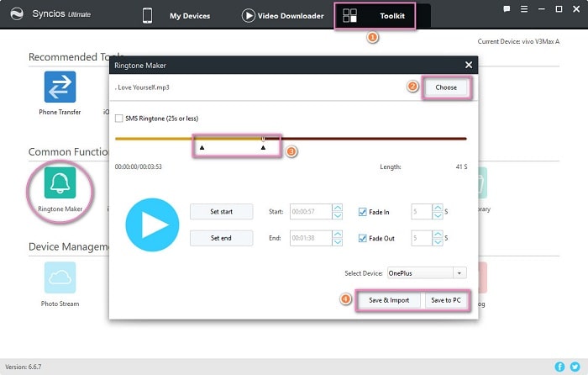588x375 pixels.
Task: Click the Fade Out duration field
Action: point(422,238)
